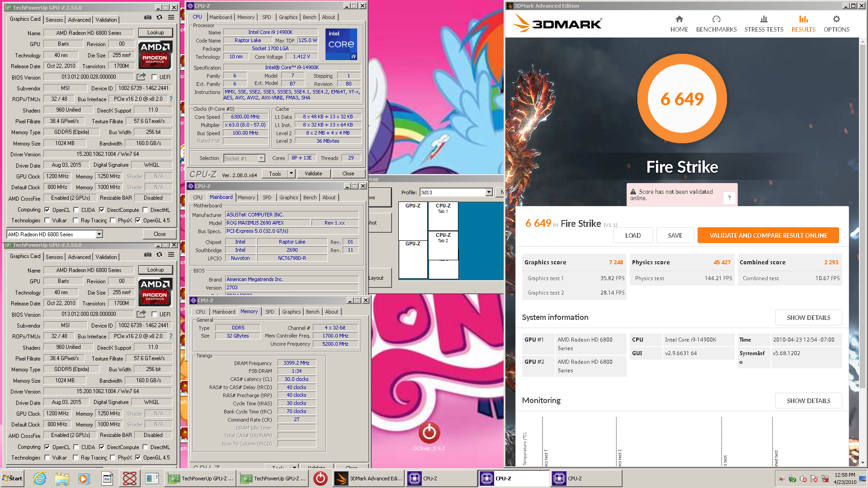This screenshot has width=868, height=488.
Task: Switch to Sensors tab in upper GPU-Z window
Action: point(54,19)
